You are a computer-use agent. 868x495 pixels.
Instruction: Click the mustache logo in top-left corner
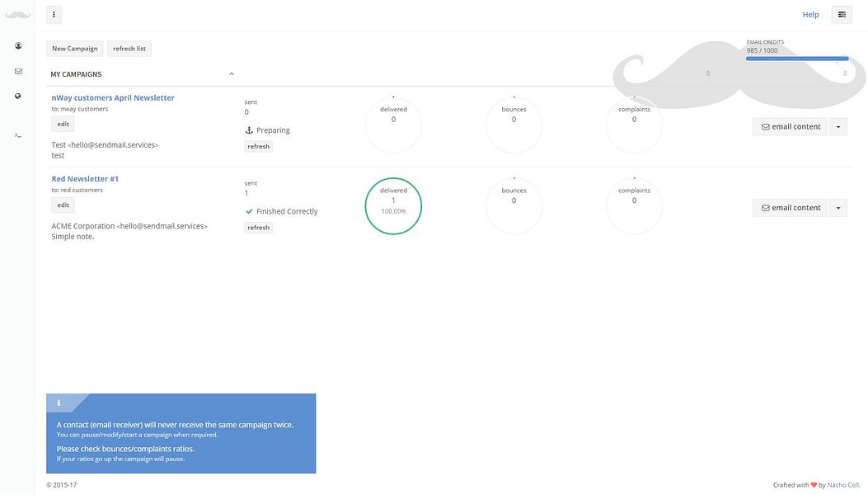click(x=17, y=15)
